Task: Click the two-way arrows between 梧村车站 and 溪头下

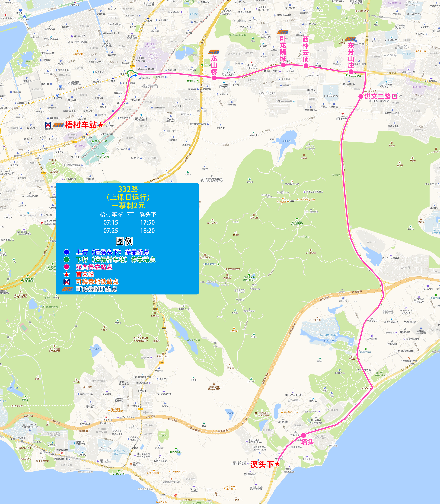Action: click(x=131, y=214)
